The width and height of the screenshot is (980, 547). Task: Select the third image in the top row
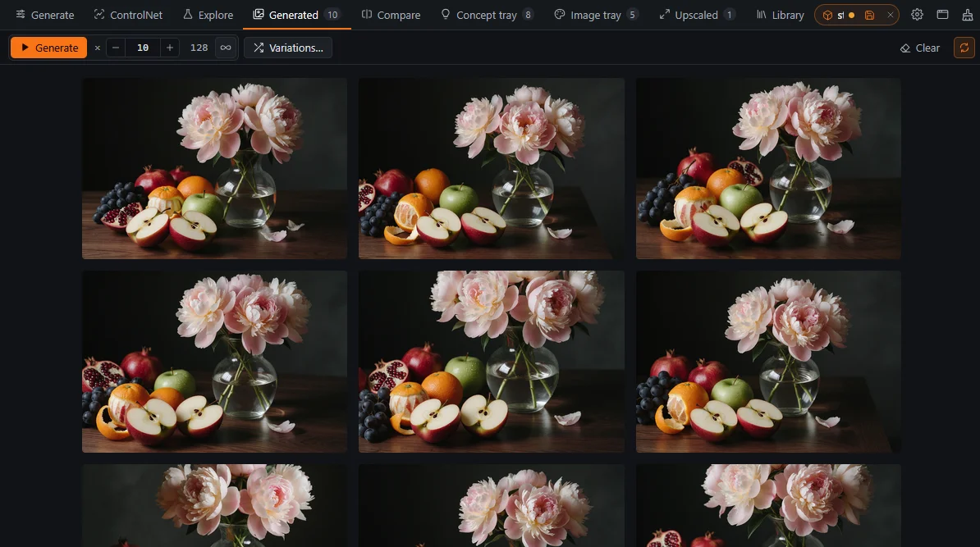pyautogui.click(x=768, y=168)
